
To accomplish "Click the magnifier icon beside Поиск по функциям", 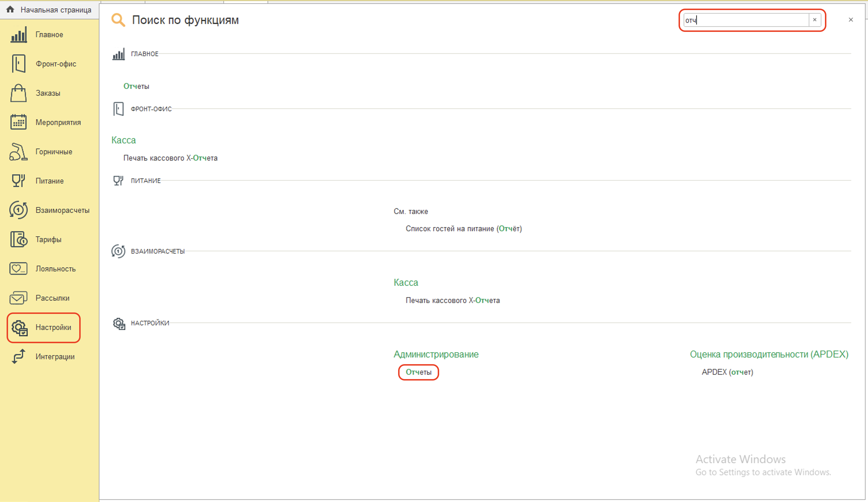I will [118, 20].
